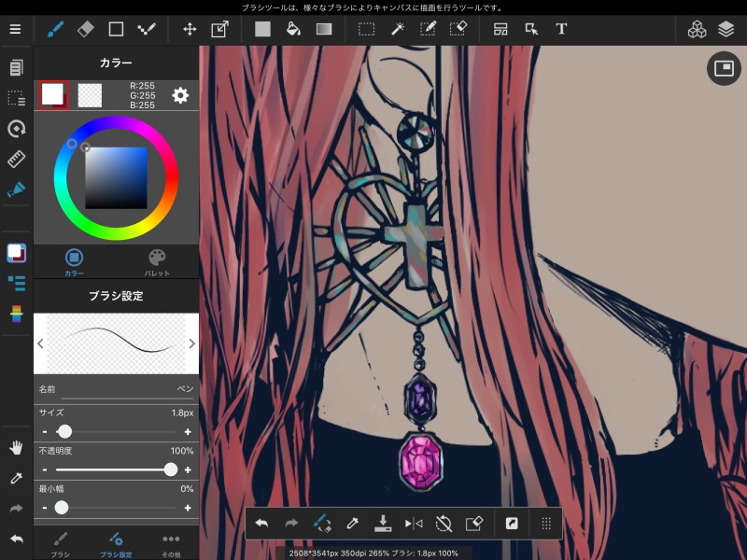
Task: Select the fill rectangle tool
Action: pos(262,29)
